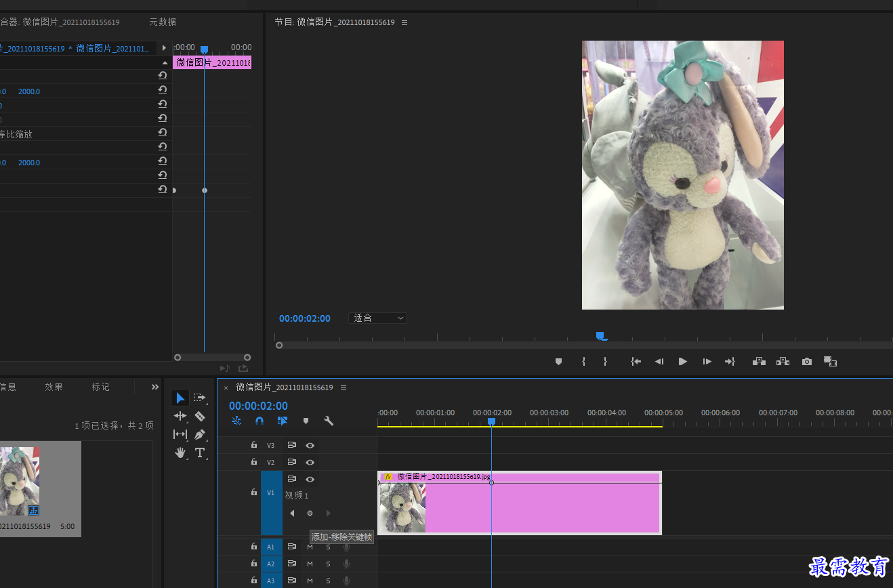Enable voice-over record on track A1

[x=346, y=546]
